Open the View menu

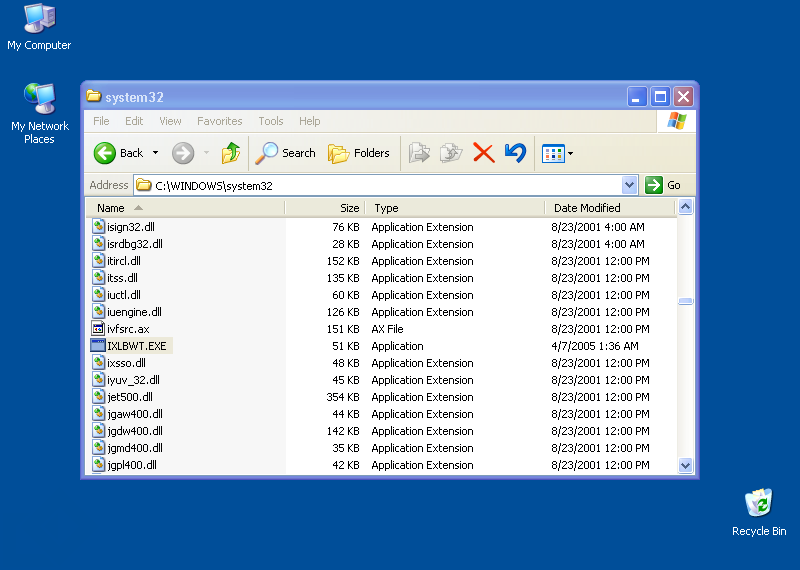pos(170,121)
